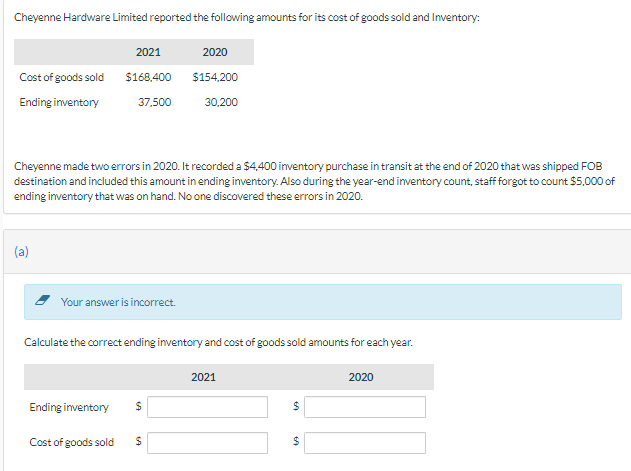The image size is (631, 471).
Task: Click the 'Cost of goods sold' label in answer table
Action: [72, 442]
